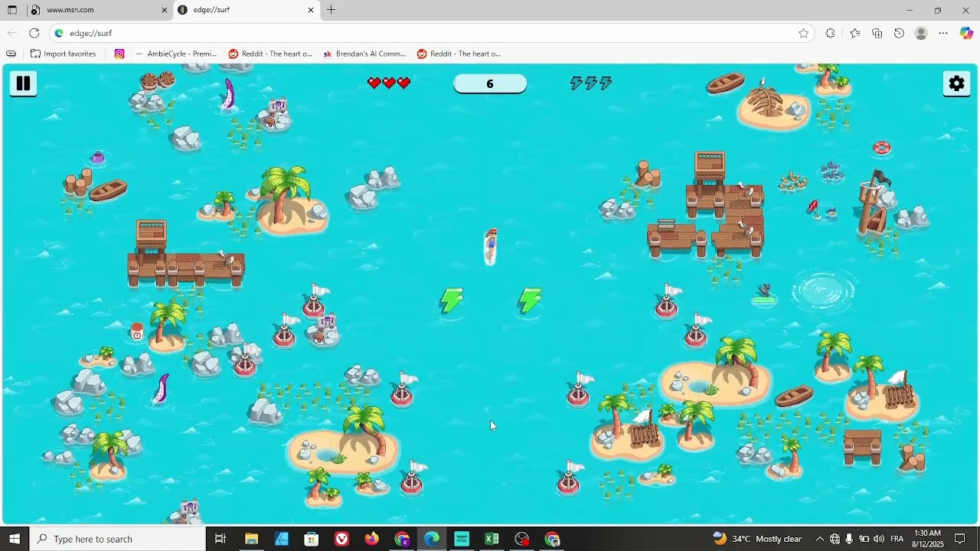Open Amazon Music from the taskbar

click(462, 539)
